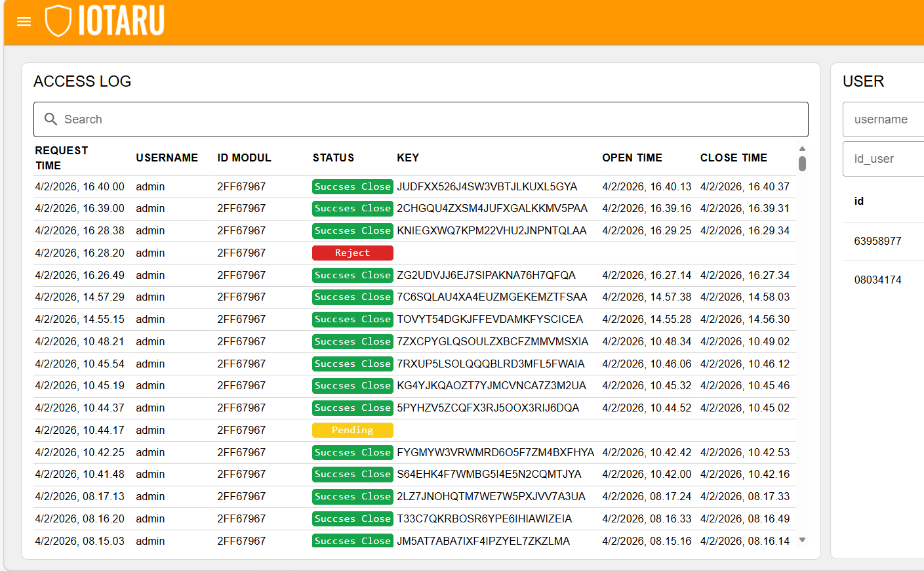Click the id column header in USER panel
The image size is (924, 571).
click(859, 201)
